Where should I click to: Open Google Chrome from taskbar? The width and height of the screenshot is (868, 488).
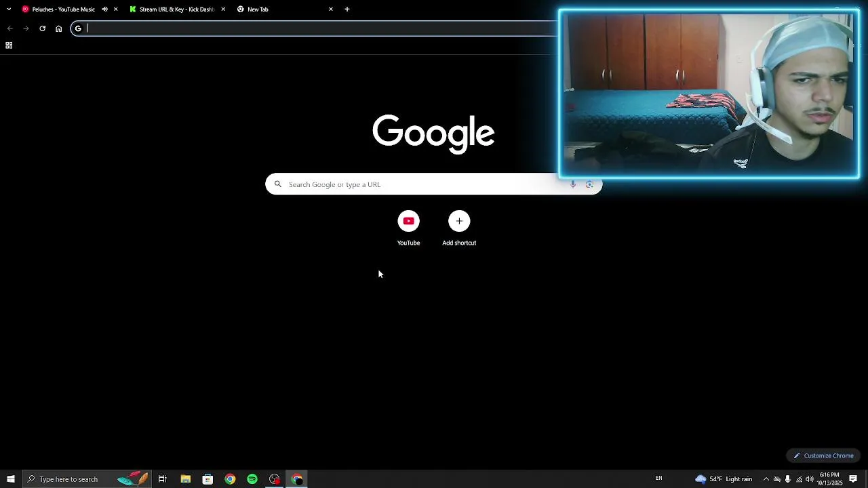click(230, 479)
